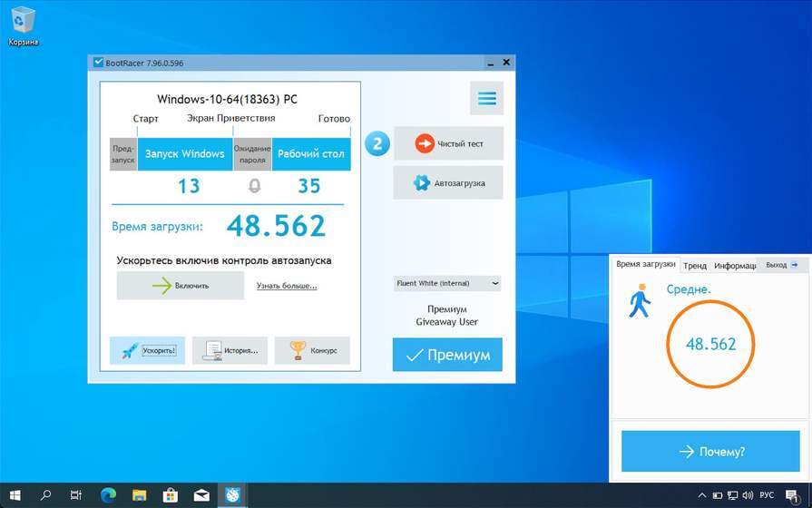812x508 pixels.
Task: Click the rocket Ускорить! button
Action: (147, 350)
